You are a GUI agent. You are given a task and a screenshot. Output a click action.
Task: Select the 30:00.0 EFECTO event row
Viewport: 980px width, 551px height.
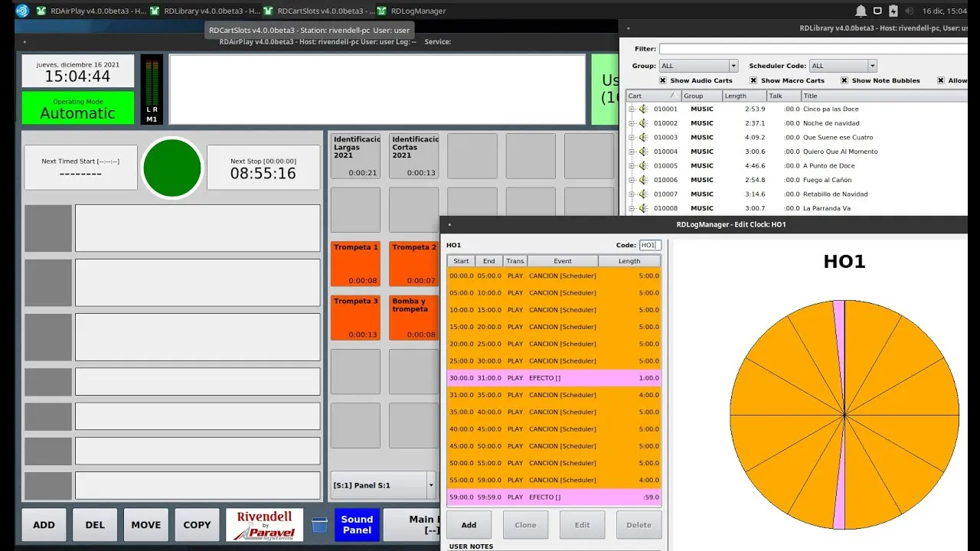pyautogui.click(x=554, y=378)
